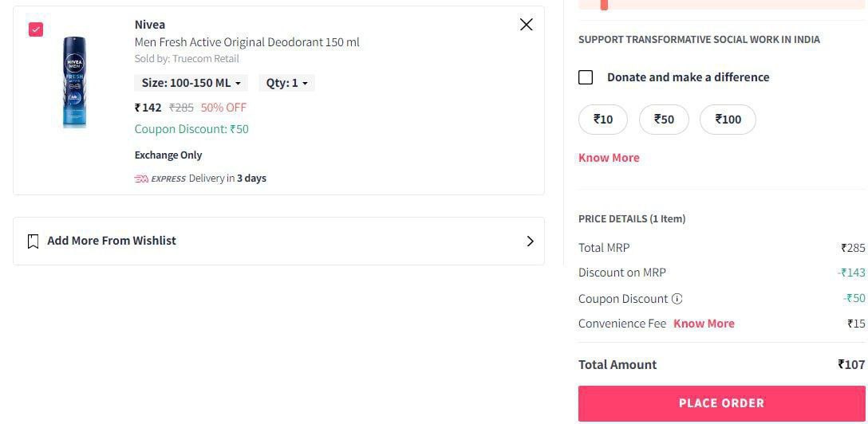Screen dimensions: 868x424
Task: Open Men Fresh Active Original Deodorant title
Action: click(247, 42)
